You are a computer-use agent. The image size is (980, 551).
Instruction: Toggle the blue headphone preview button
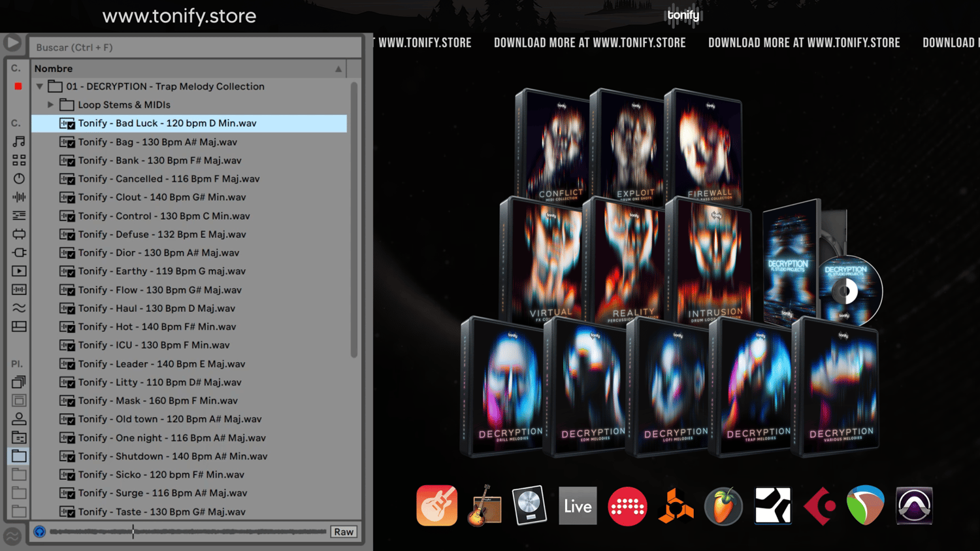pos(40,531)
